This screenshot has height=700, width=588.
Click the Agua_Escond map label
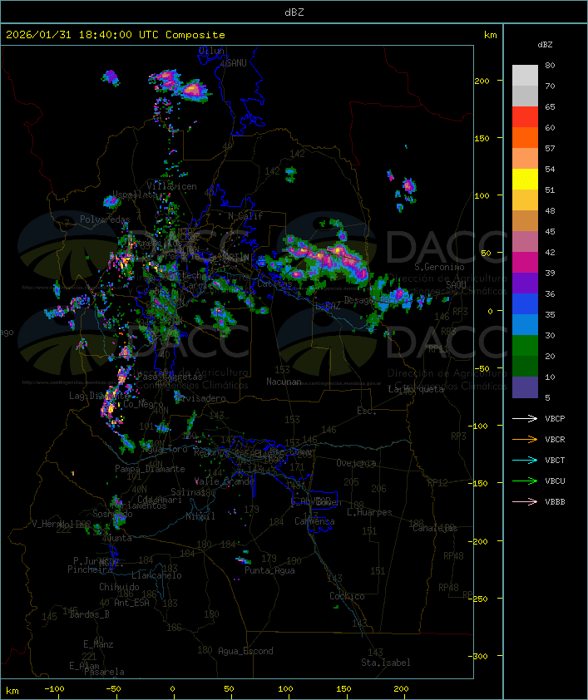(x=245, y=651)
